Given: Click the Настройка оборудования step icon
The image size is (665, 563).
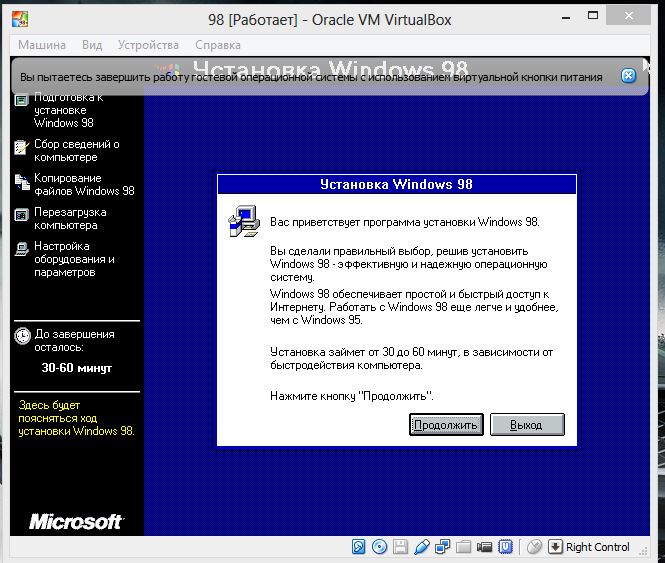Looking at the screenshot, I should (21, 249).
